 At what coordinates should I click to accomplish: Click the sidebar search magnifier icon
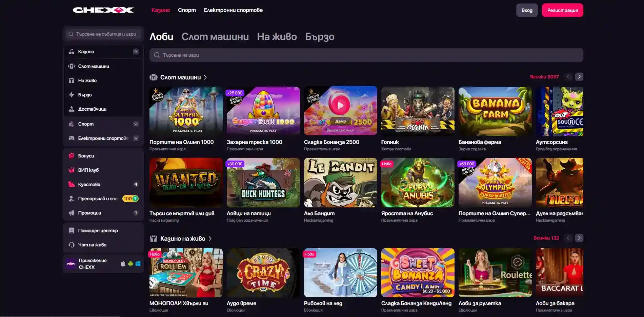coord(71,34)
